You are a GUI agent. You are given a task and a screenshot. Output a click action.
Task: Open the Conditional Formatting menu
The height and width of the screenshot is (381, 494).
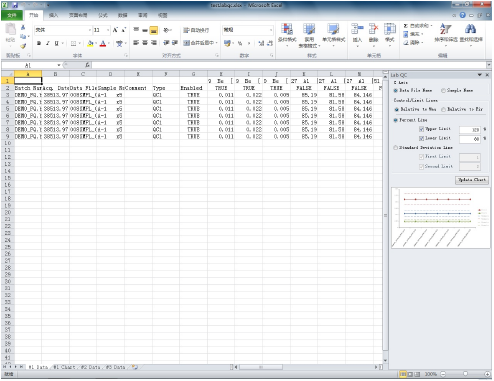(287, 35)
